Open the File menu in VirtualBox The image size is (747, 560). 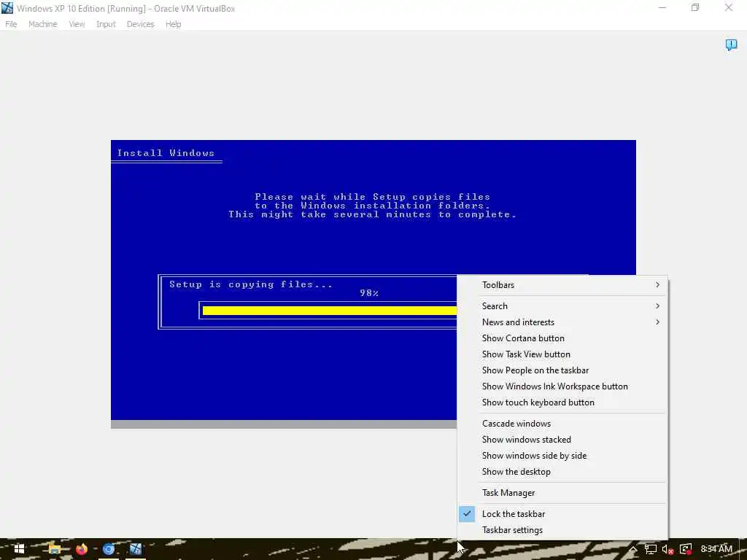click(x=11, y=24)
